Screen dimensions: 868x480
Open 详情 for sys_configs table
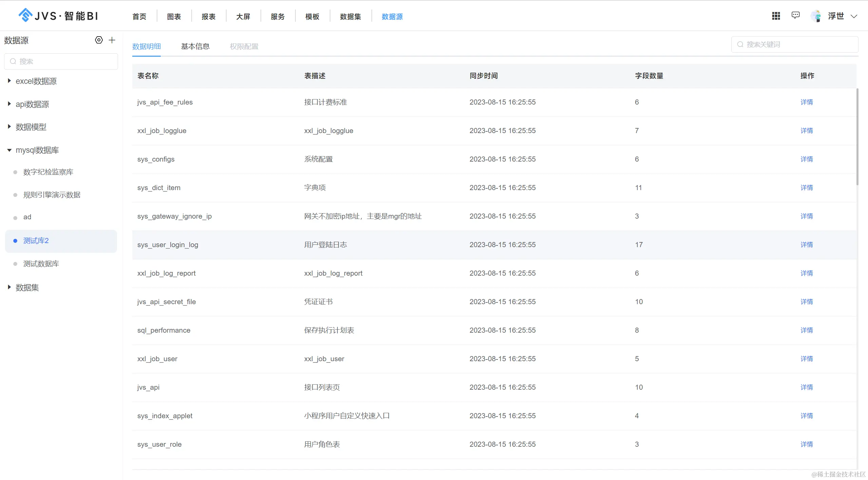point(806,159)
